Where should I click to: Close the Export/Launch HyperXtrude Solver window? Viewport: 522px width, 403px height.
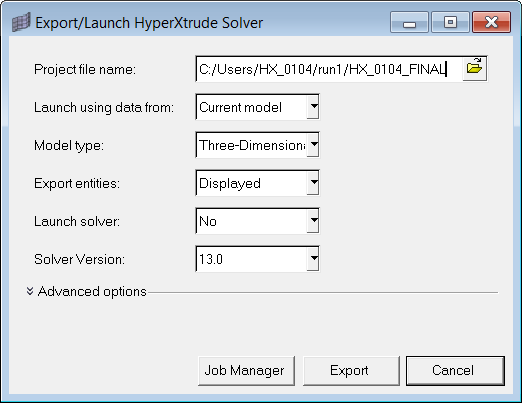click(491, 22)
